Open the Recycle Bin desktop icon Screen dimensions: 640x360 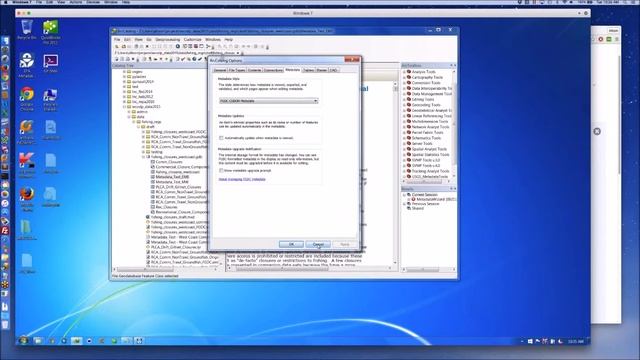pyautogui.click(x=27, y=28)
